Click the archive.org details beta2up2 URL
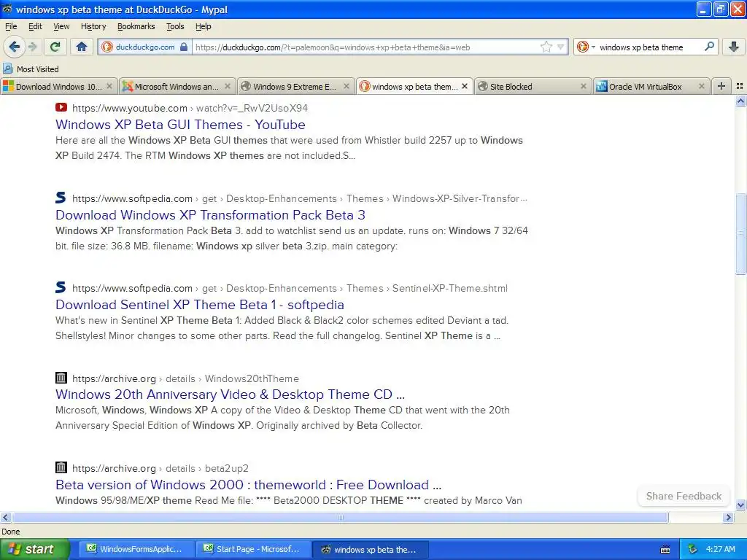747x560 pixels. (x=160, y=469)
